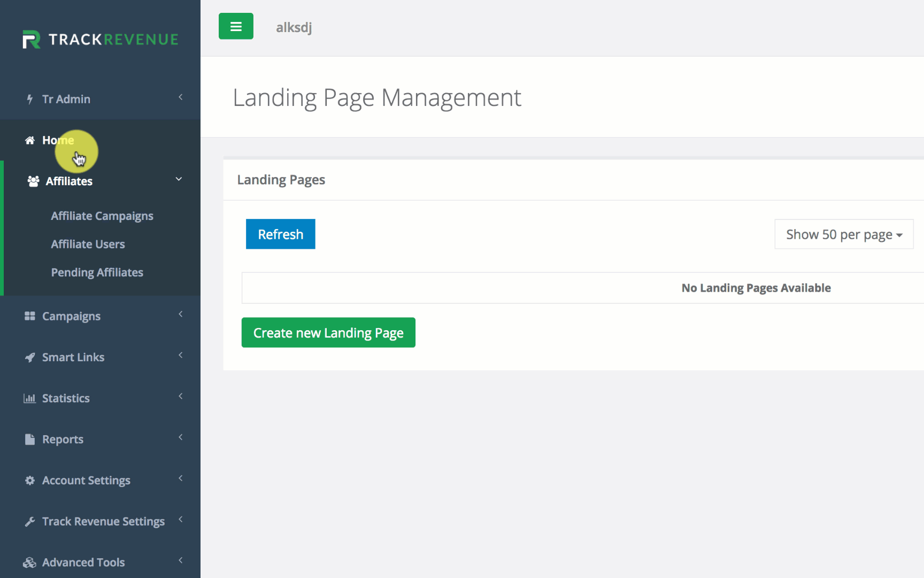Click the blue Refresh button
Image resolution: width=924 pixels, height=578 pixels.
click(x=281, y=234)
